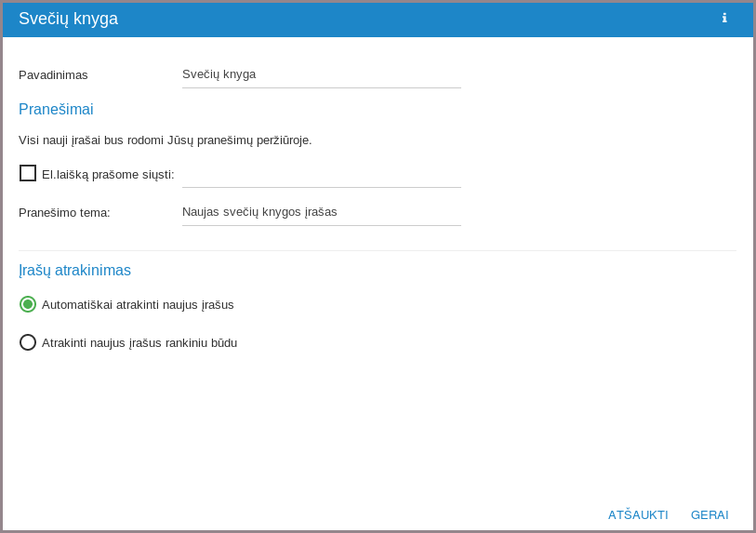The width and height of the screenshot is (756, 533).
Task: Focus the 'Pranešimo tema' subject field
Action: click(x=321, y=212)
